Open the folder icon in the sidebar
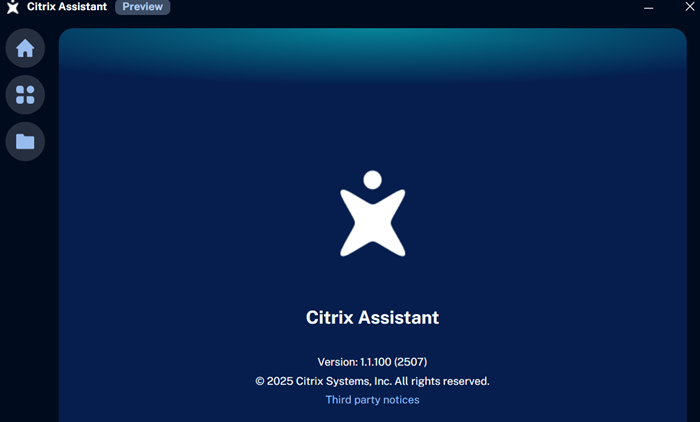Image resolution: width=700 pixels, height=422 pixels. (25, 142)
